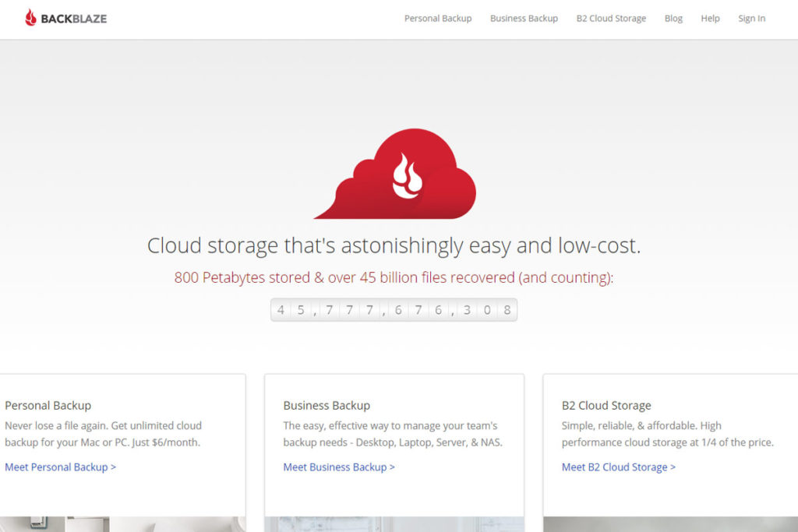This screenshot has width=798, height=532.
Task: Go to the Blog page
Action: [x=673, y=19]
